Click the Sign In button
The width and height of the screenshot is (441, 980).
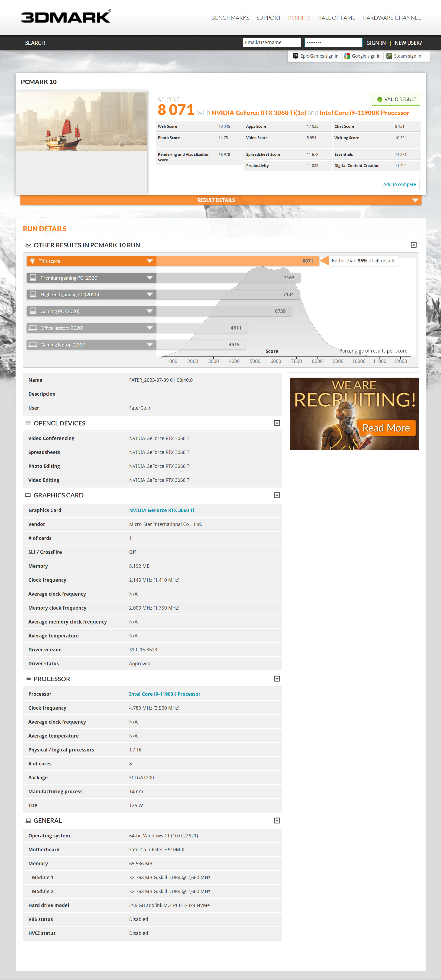tap(376, 43)
